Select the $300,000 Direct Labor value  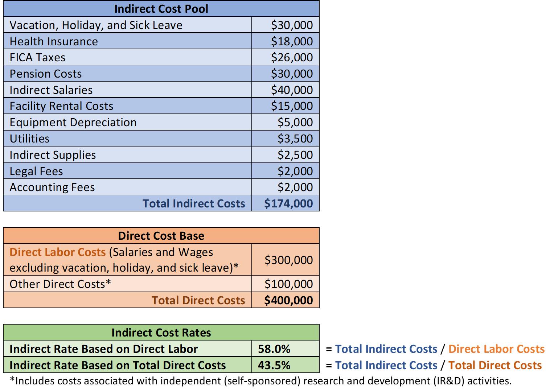click(x=286, y=260)
